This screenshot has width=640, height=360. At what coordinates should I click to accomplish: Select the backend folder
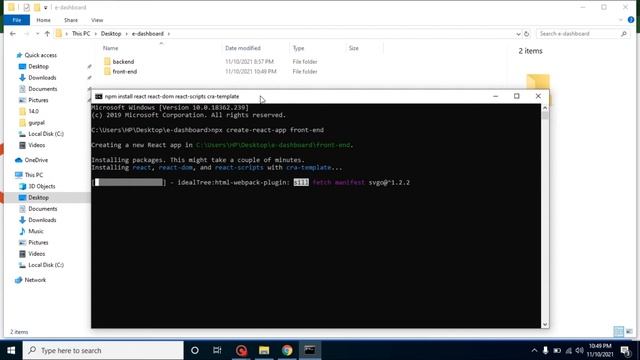123,62
